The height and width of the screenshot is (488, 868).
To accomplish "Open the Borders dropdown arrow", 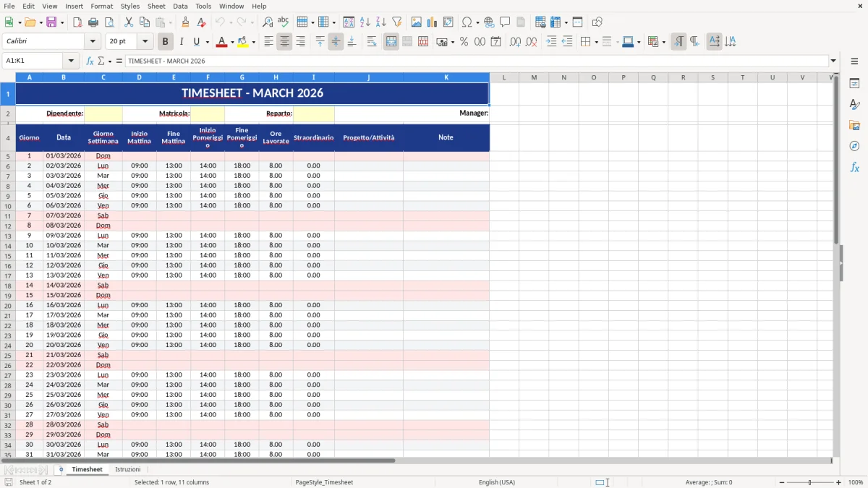I will (x=596, y=42).
